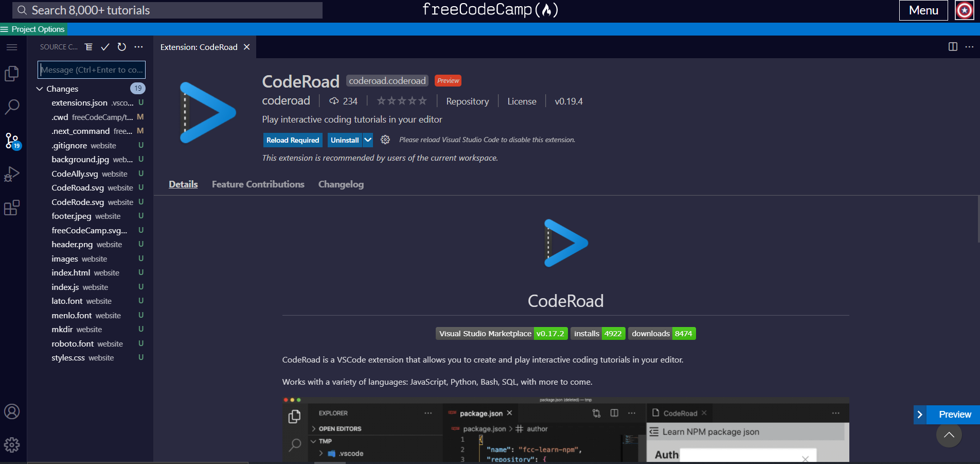Toggle tree view in the Source Control panel
980x464 pixels.
[88, 47]
